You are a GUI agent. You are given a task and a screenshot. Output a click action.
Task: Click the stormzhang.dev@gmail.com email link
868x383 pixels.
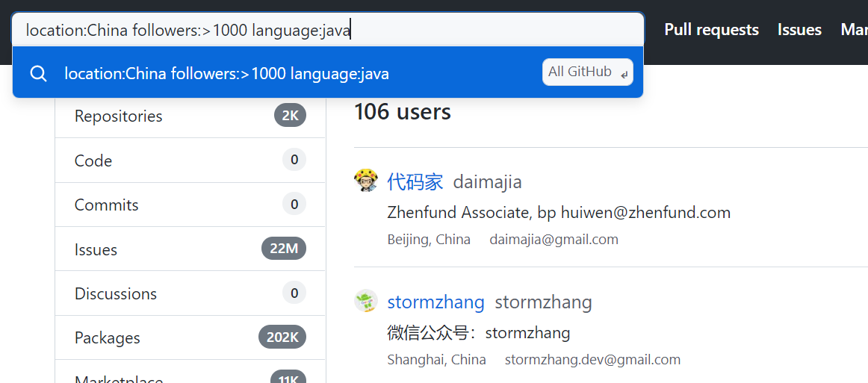click(x=592, y=360)
